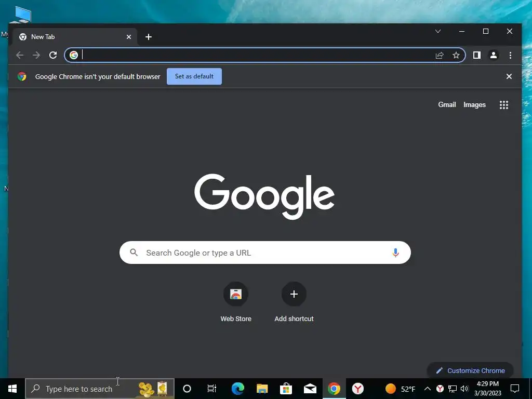This screenshot has width=532, height=399.
Task: Select the New Tab browser tab
Action: 75,37
